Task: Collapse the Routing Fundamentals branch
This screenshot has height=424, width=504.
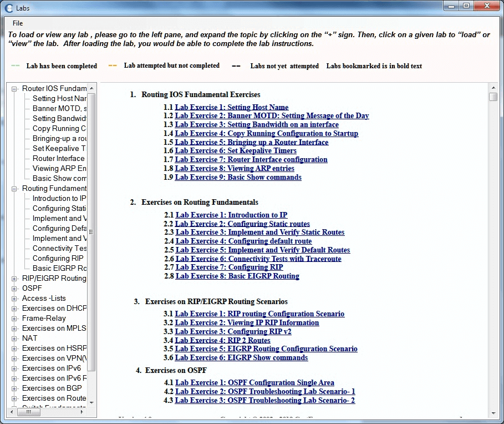Action: [13, 189]
